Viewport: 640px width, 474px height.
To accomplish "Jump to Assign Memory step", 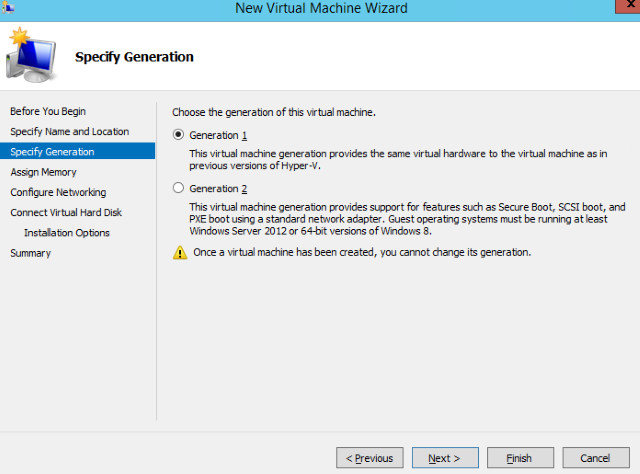I will click(44, 172).
